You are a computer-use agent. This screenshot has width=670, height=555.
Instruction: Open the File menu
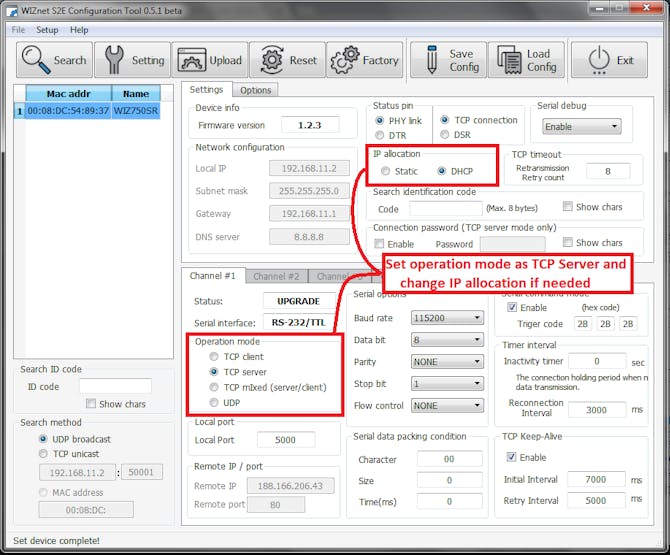[x=18, y=30]
